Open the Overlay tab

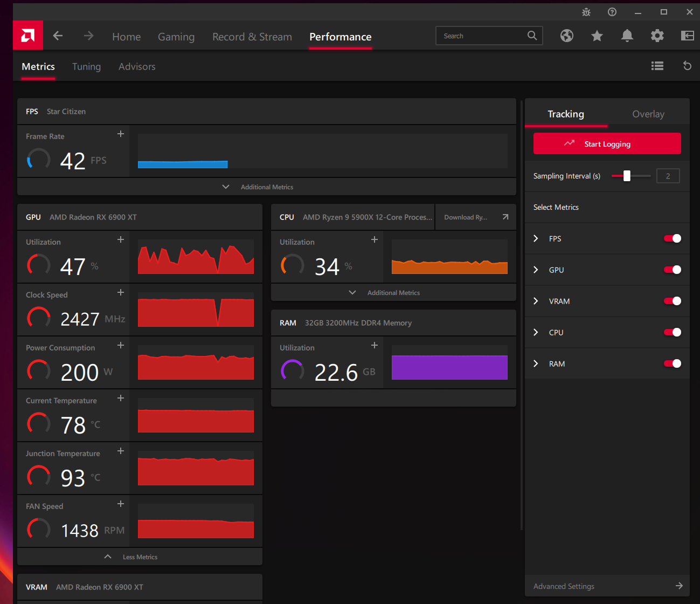pyautogui.click(x=648, y=114)
